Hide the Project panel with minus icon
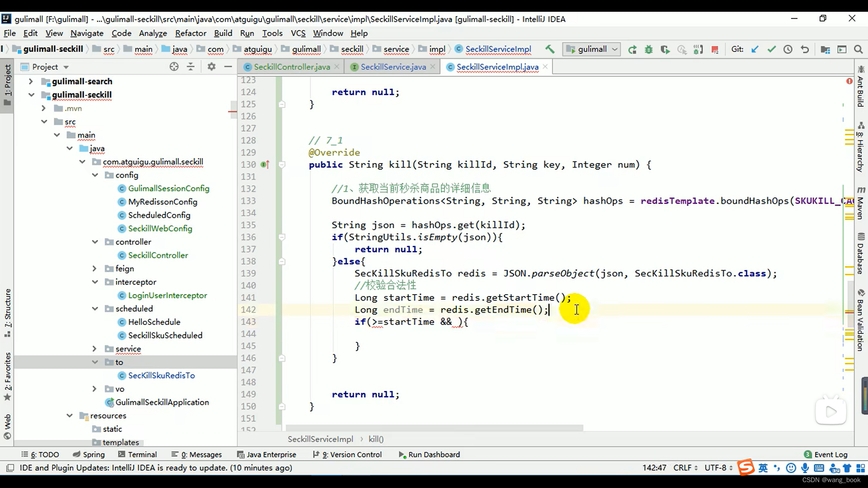 point(228,67)
